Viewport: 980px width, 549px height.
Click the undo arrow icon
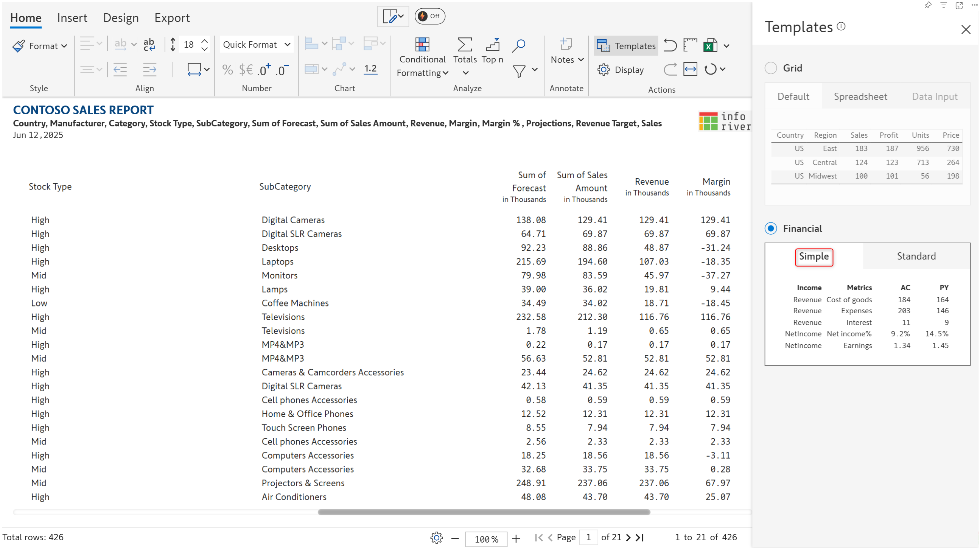pyautogui.click(x=670, y=46)
